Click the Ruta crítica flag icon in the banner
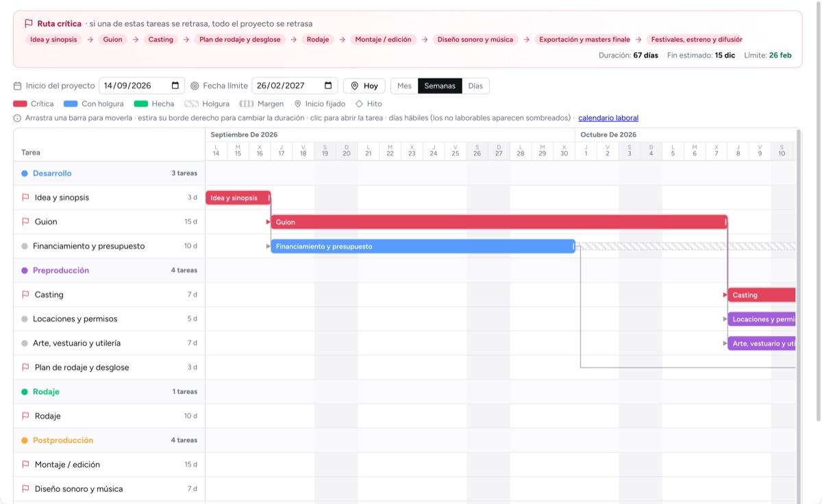Image resolution: width=822 pixels, height=504 pixels. point(29,23)
